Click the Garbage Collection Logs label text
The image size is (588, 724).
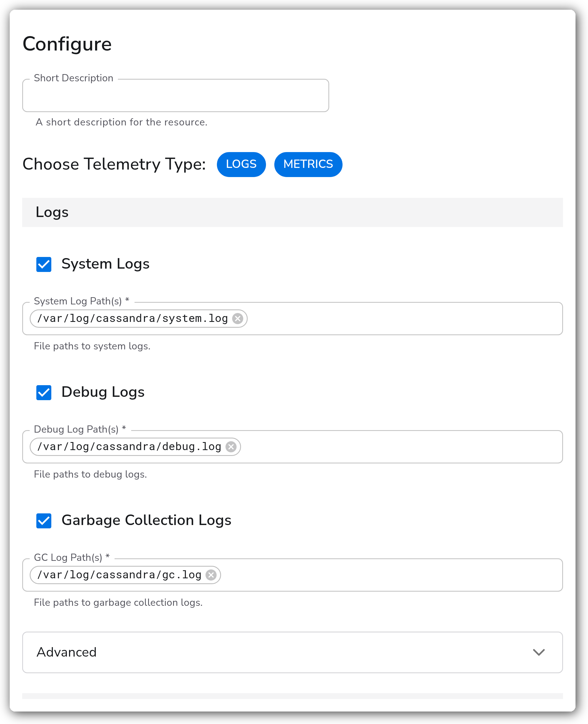click(x=146, y=520)
